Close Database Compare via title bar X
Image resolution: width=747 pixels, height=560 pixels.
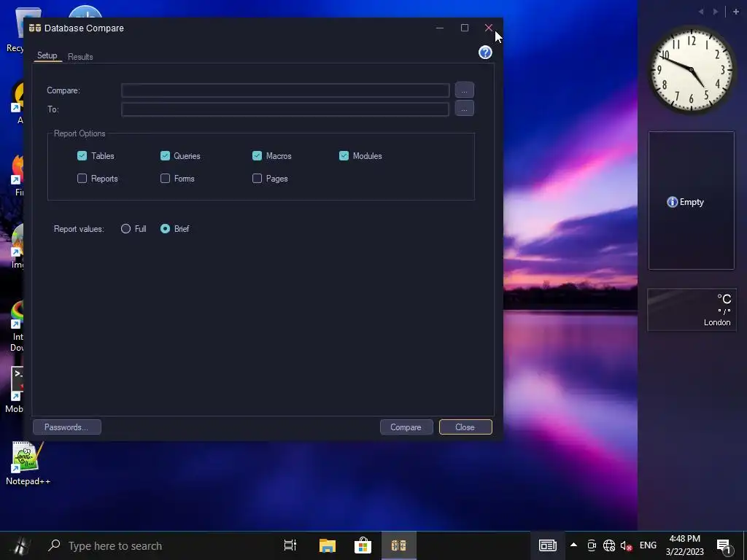[x=488, y=28]
